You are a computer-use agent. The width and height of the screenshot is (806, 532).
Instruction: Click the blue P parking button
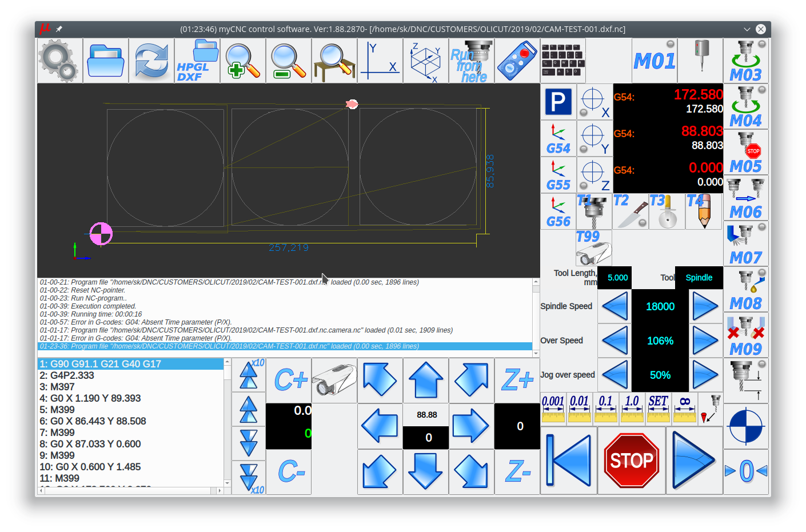pyautogui.click(x=558, y=102)
